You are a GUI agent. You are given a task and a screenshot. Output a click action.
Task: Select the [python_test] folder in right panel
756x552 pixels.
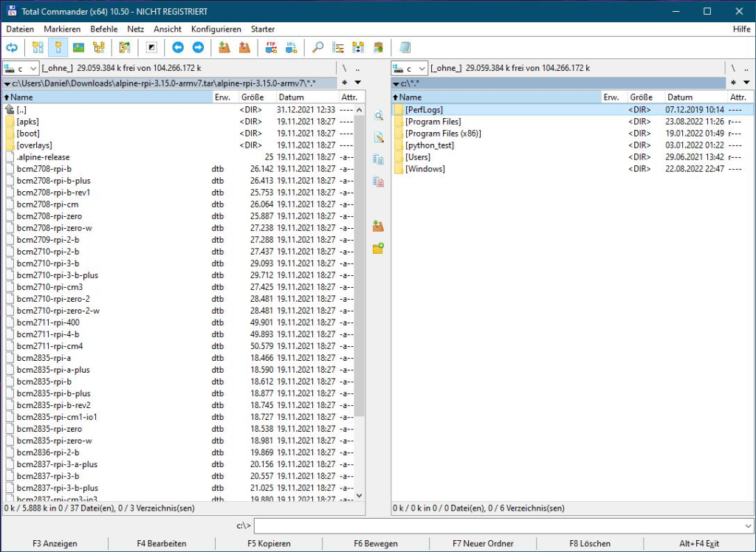pyautogui.click(x=572, y=145)
